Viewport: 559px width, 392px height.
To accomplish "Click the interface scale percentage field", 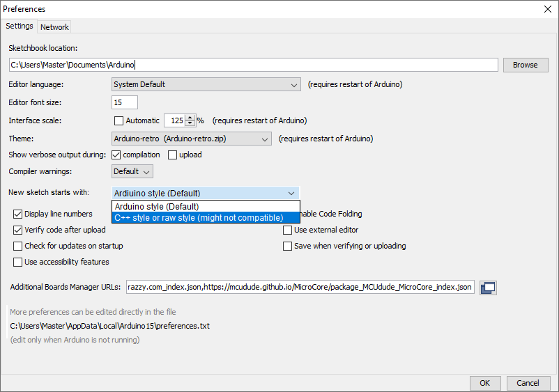I will pos(175,120).
